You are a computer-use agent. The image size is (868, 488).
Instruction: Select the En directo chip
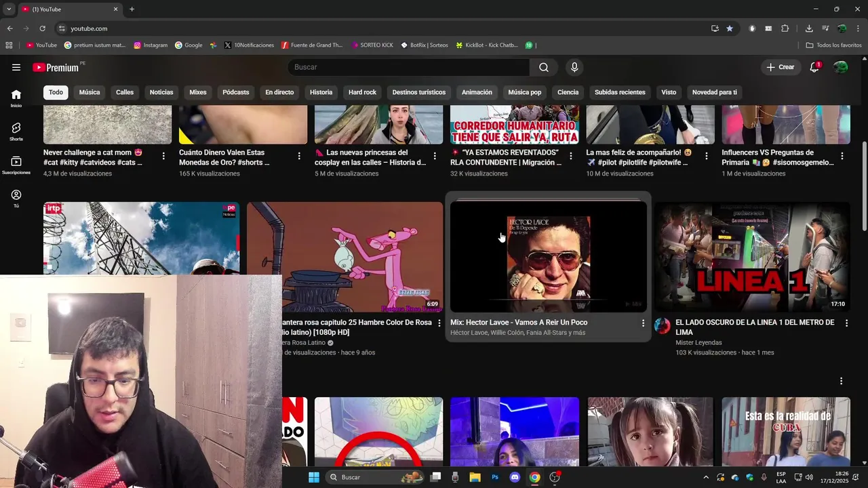click(x=279, y=92)
